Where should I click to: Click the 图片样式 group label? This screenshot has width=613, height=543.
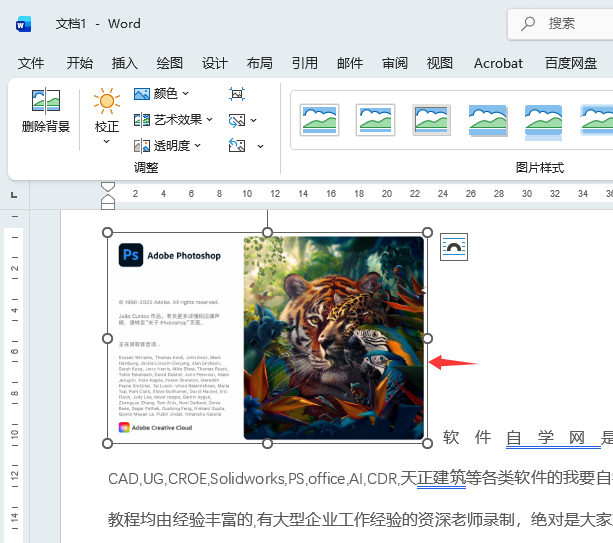point(540,168)
